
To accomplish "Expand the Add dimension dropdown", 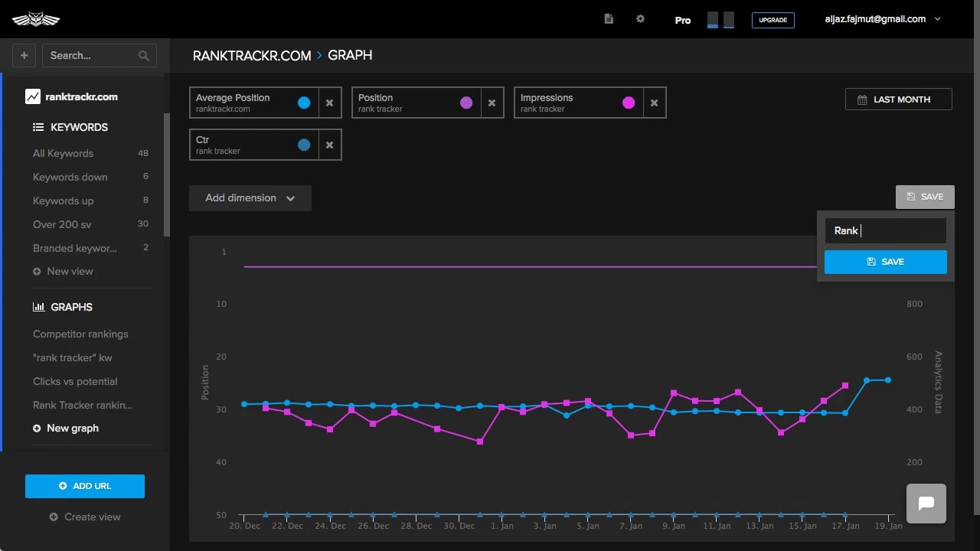I will (x=250, y=197).
